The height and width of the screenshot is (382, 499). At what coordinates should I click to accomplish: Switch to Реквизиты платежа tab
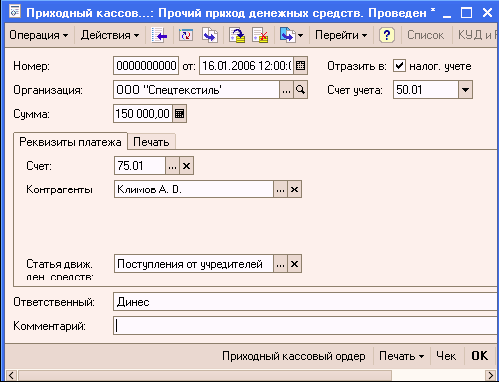[x=70, y=142]
